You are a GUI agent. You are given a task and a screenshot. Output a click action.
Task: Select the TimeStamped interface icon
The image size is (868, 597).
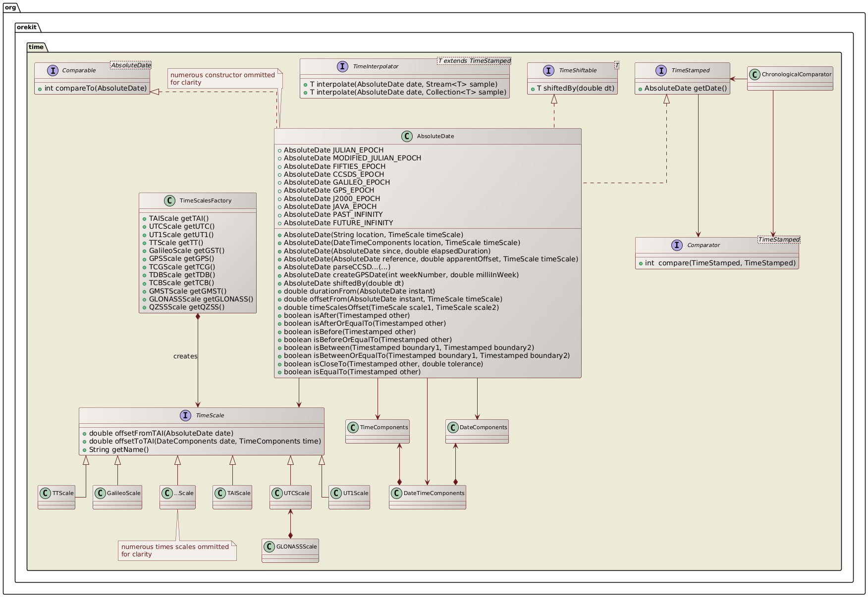(662, 70)
